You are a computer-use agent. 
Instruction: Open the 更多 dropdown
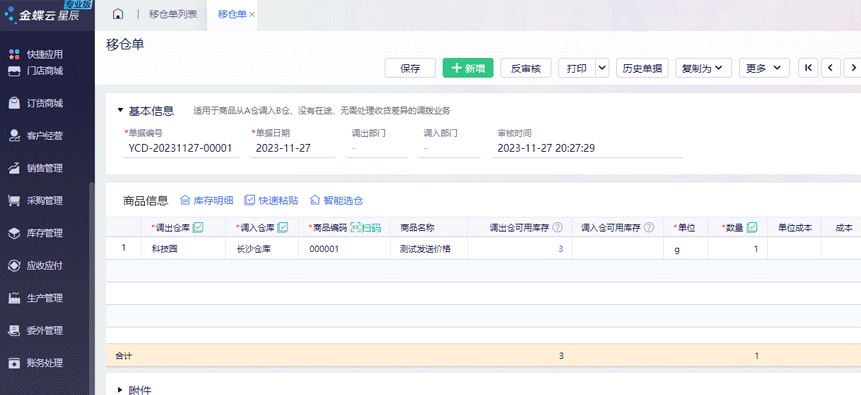(764, 68)
